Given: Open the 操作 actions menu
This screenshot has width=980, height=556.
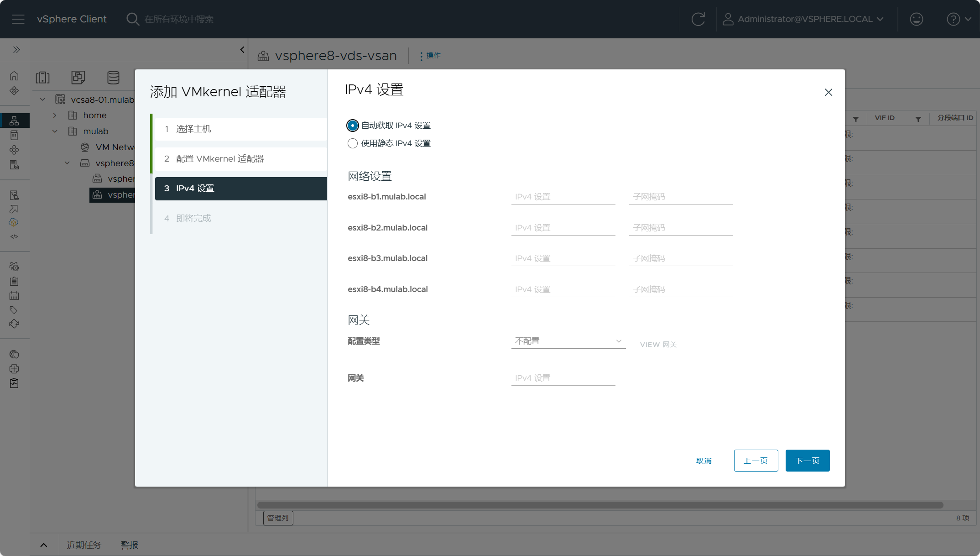Looking at the screenshot, I should pos(430,56).
